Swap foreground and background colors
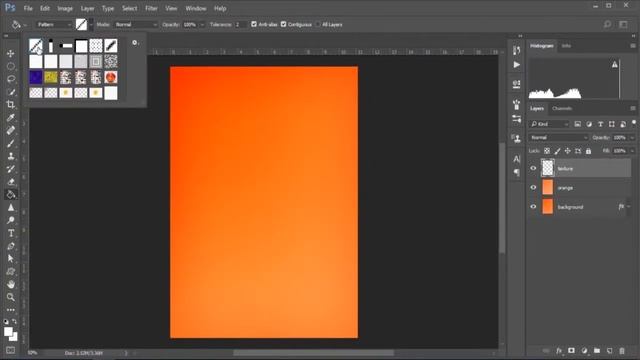This screenshot has height=360, width=640. pyautogui.click(x=14, y=322)
